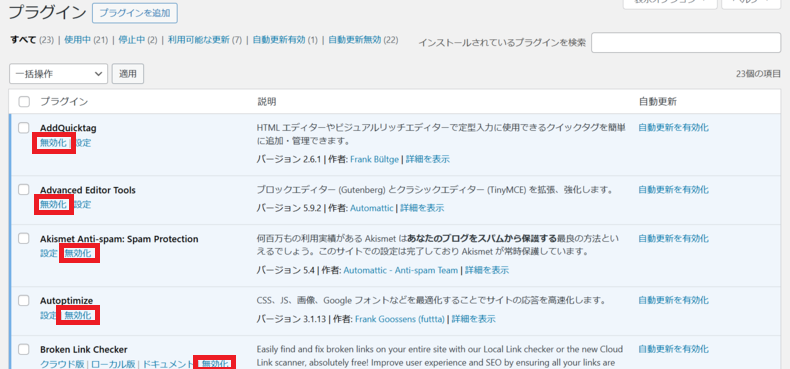Open Autoptimize 設定 link
This screenshot has width=790, height=369.
49,316
